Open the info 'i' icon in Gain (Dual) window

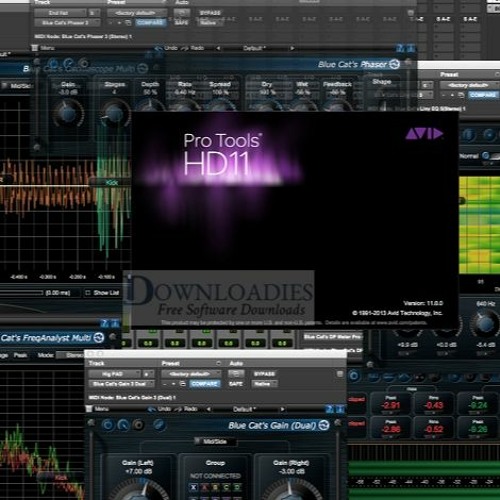tap(339, 409)
